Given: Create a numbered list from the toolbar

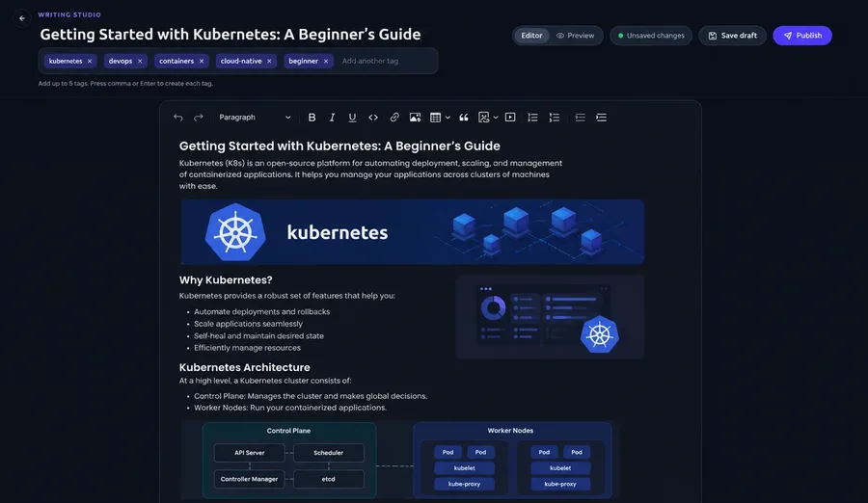Looking at the screenshot, I should point(554,118).
